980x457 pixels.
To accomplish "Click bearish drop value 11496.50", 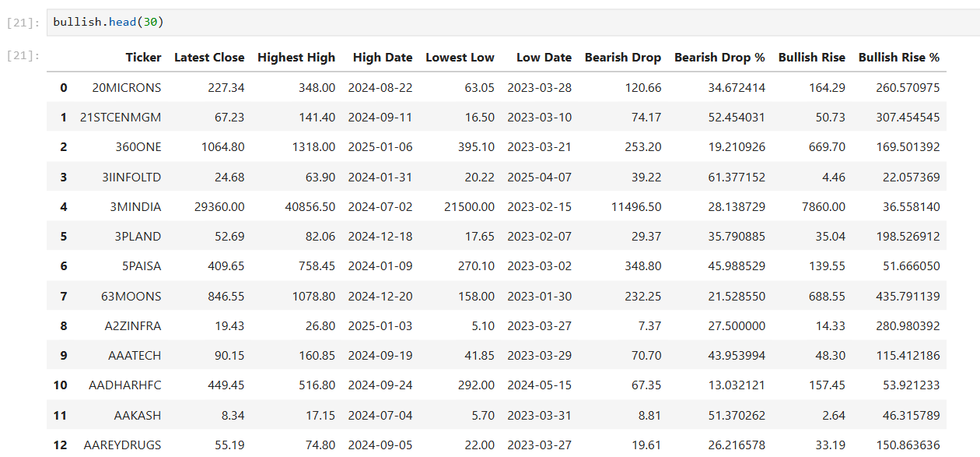I will 637,207.
